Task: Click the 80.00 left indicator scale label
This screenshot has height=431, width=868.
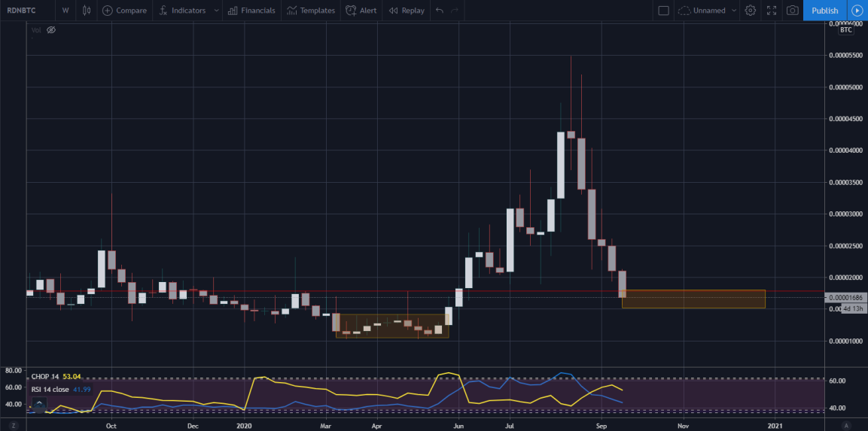Action: 13,370
